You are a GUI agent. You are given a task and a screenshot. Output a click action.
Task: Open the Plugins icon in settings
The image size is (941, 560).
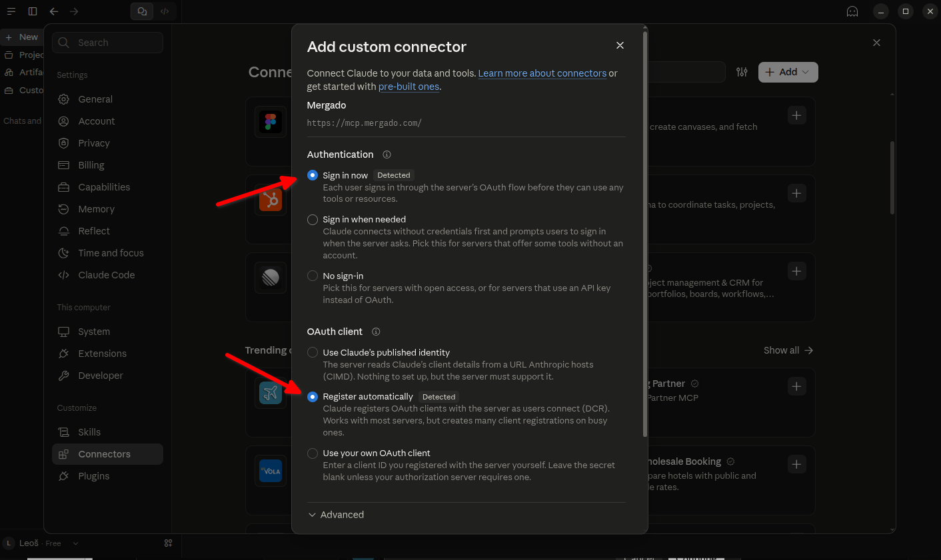64,476
